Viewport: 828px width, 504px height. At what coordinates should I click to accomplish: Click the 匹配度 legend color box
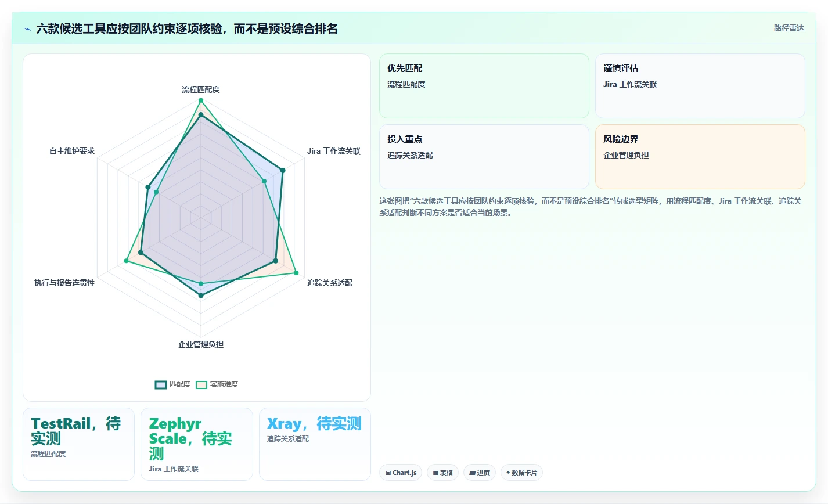pos(161,384)
